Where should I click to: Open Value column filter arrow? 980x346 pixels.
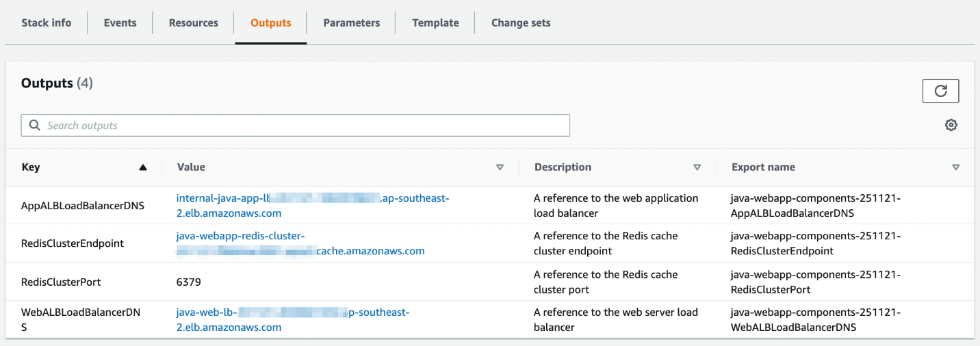500,168
